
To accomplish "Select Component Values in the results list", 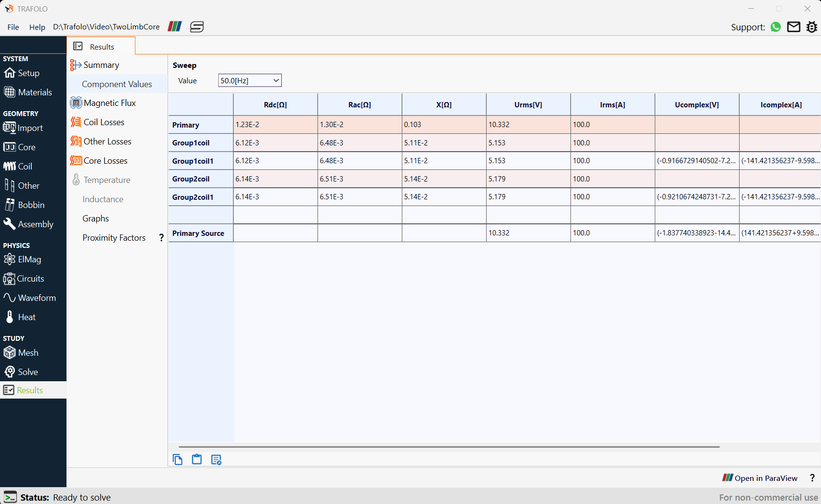I will tap(117, 84).
